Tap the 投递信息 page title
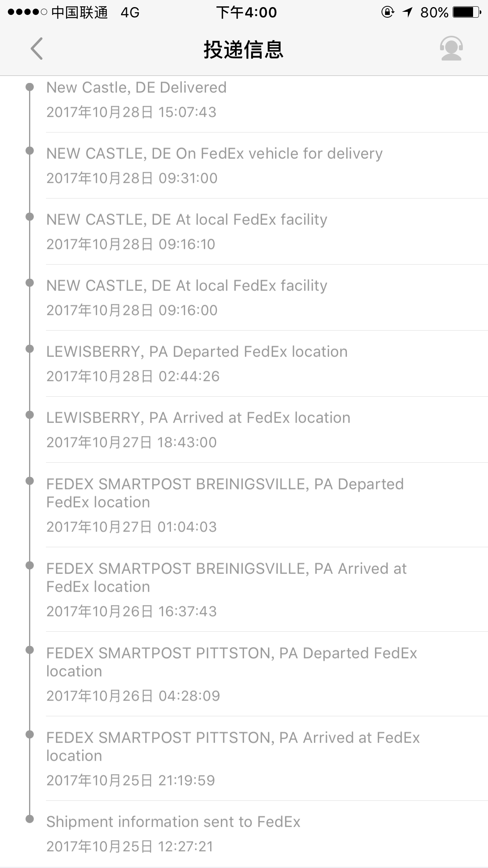Screen dimensions: 488x868 click(244, 50)
